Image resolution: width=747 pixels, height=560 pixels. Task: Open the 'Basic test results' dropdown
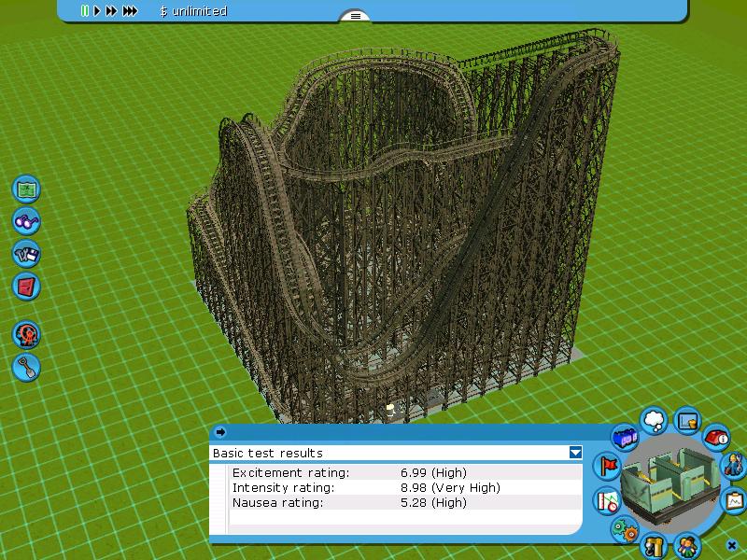[575, 453]
